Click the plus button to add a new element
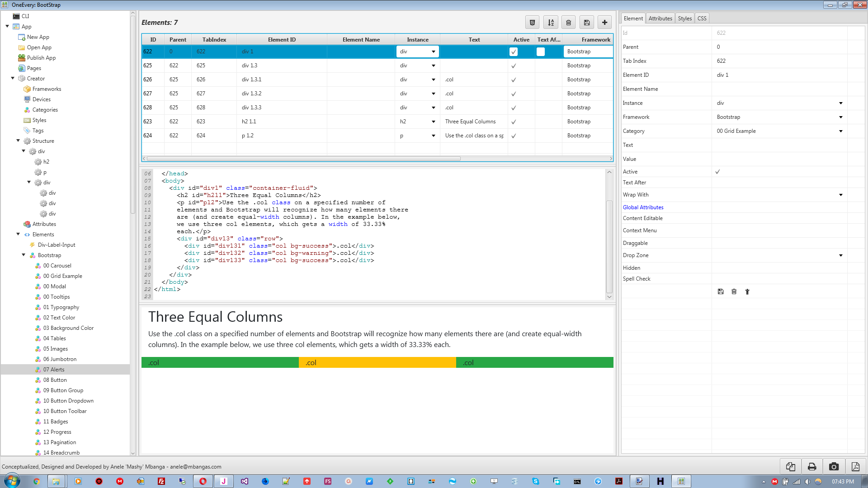 (x=604, y=23)
